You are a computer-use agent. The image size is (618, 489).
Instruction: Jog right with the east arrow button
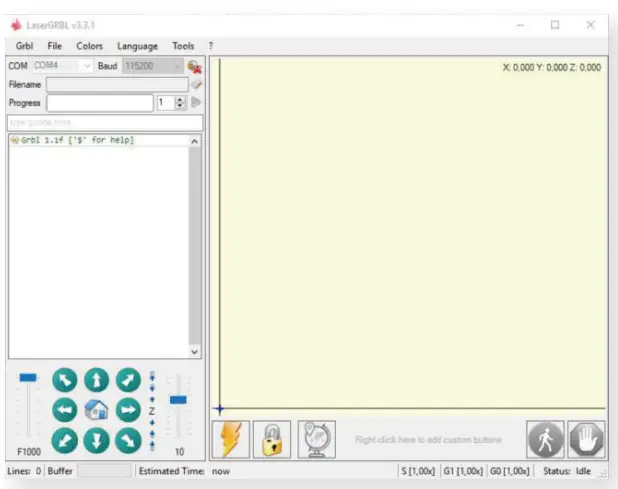pyautogui.click(x=128, y=410)
